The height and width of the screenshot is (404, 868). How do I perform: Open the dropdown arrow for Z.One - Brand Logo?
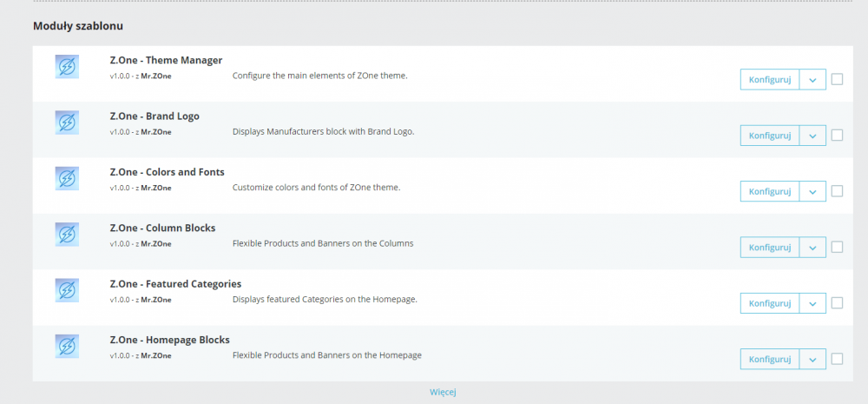(x=812, y=136)
